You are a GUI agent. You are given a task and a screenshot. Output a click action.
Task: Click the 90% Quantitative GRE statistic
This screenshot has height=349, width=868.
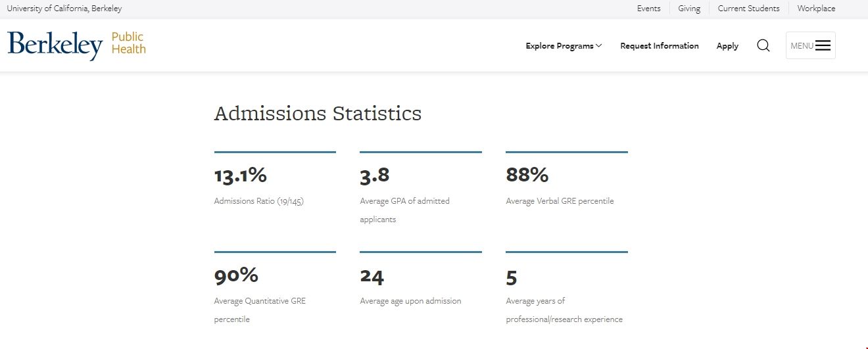pos(236,275)
